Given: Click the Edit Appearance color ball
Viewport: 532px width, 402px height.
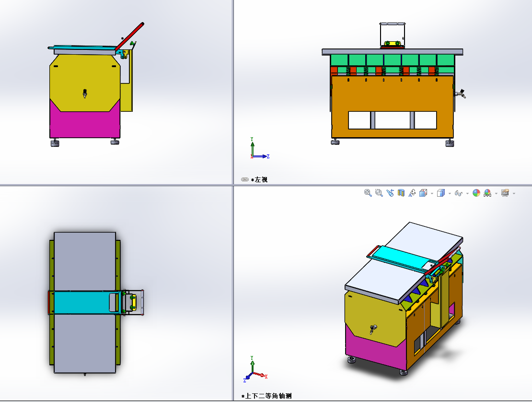Looking at the screenshot, I should point(476,193).
